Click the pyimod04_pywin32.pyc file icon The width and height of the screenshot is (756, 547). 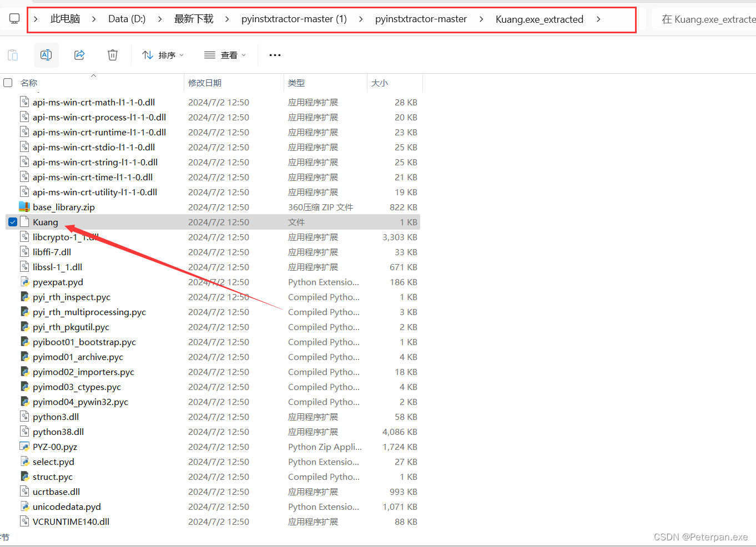click(x=24, y=402)
